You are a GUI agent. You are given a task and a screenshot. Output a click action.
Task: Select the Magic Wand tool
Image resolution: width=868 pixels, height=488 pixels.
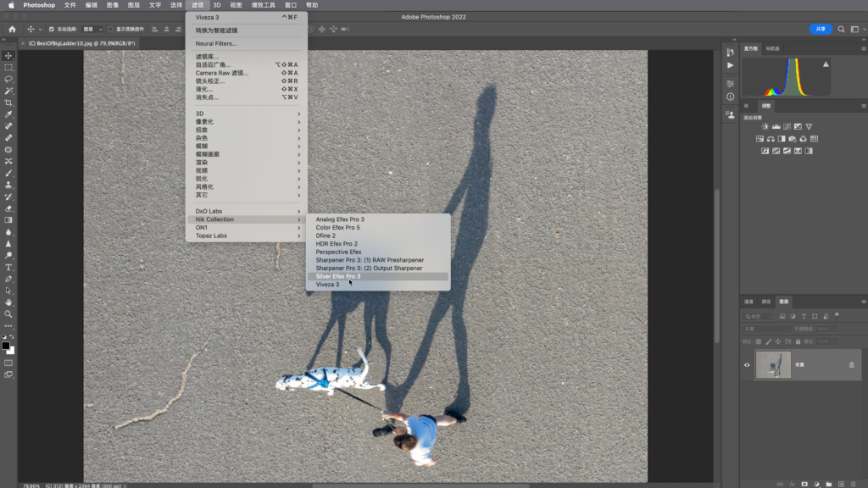point(8,91)
